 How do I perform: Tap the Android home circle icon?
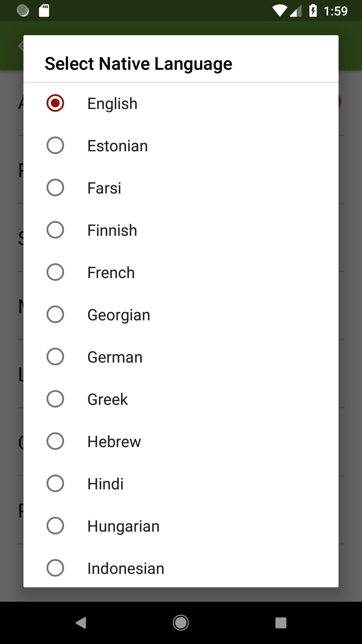(181, 623)
